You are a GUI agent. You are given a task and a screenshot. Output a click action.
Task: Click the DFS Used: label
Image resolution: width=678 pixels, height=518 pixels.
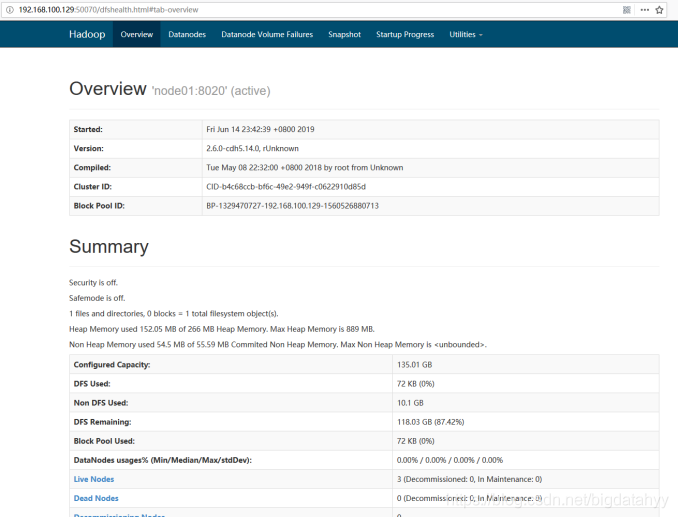pos(92,384)
